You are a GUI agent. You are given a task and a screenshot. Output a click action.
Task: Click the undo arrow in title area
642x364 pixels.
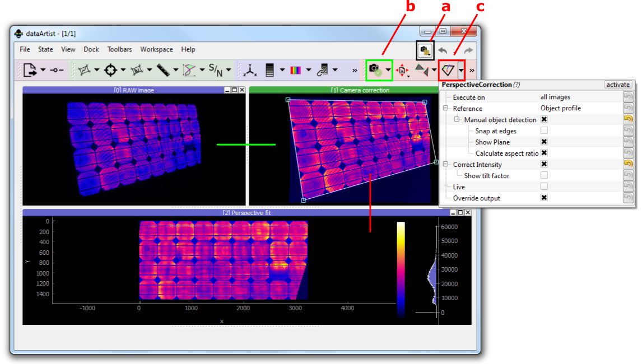[x=443, y=50]
